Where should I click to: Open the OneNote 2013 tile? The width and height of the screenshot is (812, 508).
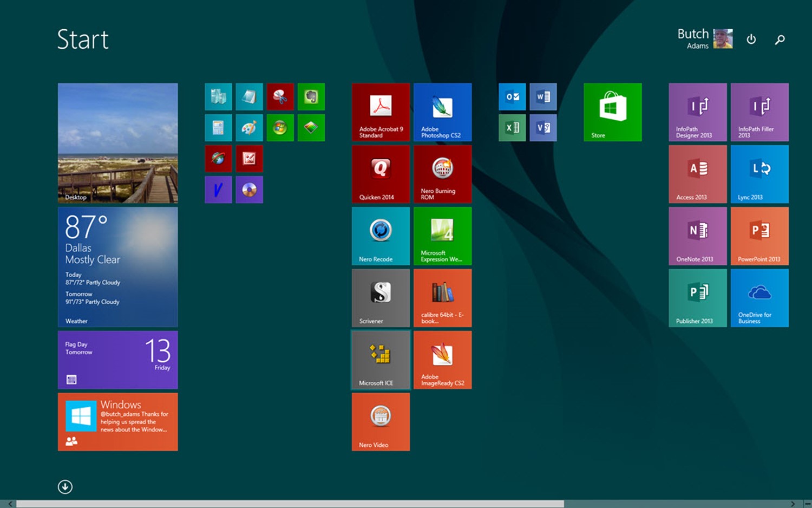[x=698, y=236]
